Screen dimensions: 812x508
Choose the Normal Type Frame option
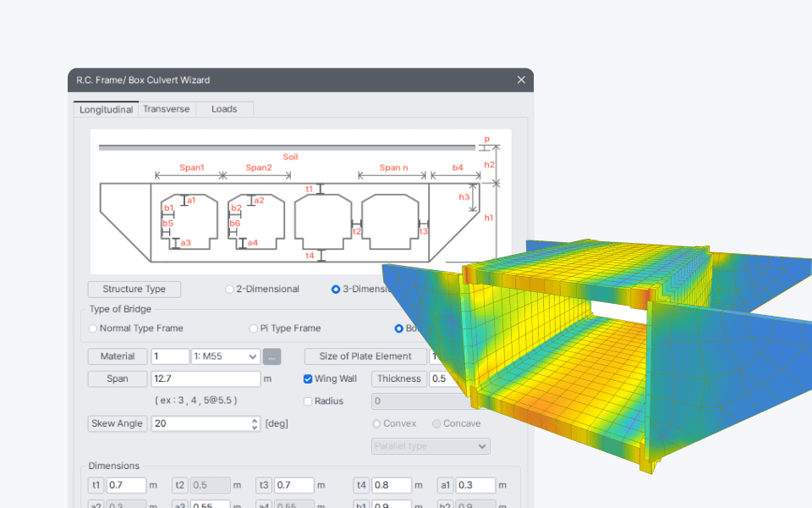pos(94,329)
